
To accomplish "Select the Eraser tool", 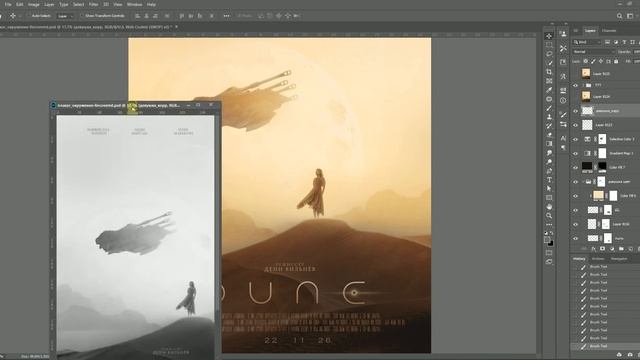I will click(549, 135).
